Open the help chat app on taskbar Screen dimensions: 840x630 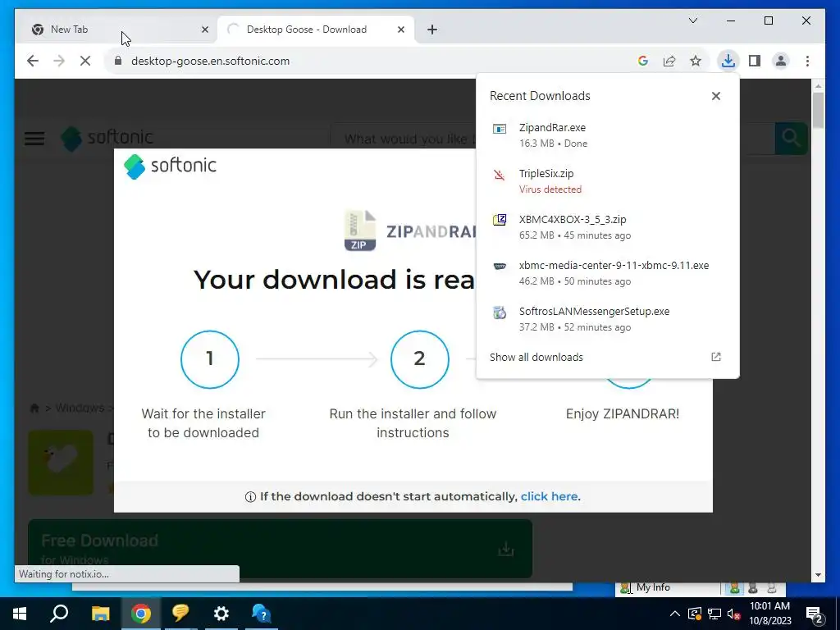(x=262, y=614)
